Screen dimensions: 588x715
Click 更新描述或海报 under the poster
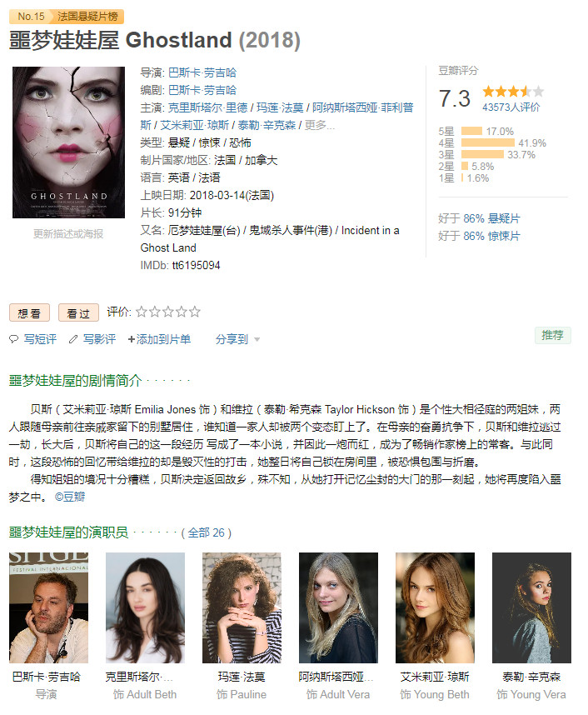tap(68, 234)
